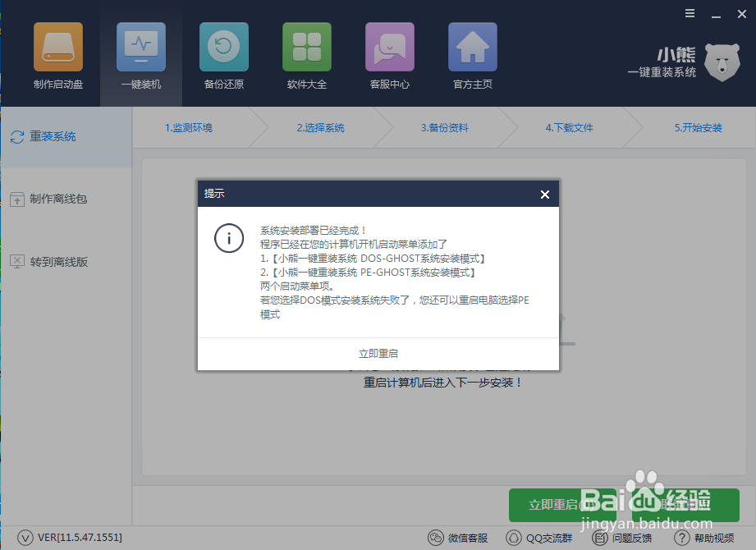This screenshot has height=550, width=756.
Task: Select the 制作启动盘 boot disk tool
Action: pyautogui.click(x=57, y=56)
